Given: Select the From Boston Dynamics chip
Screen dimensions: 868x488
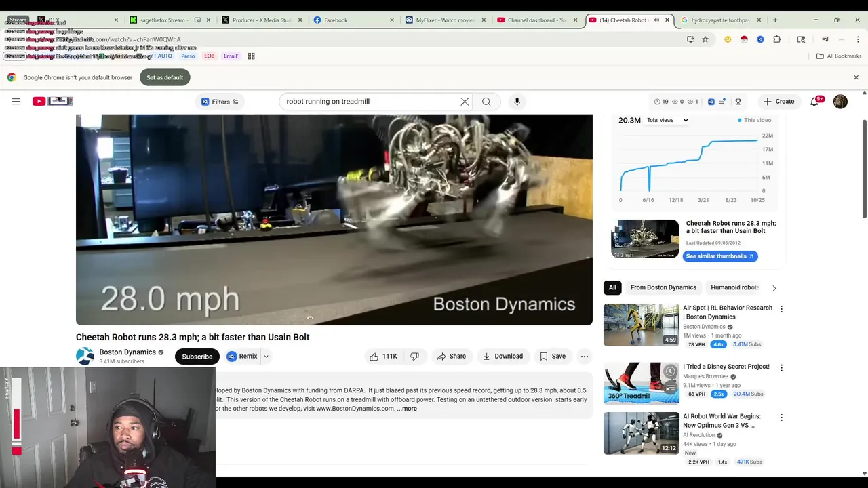Looking at the screenshot, I should coord(663,287).
